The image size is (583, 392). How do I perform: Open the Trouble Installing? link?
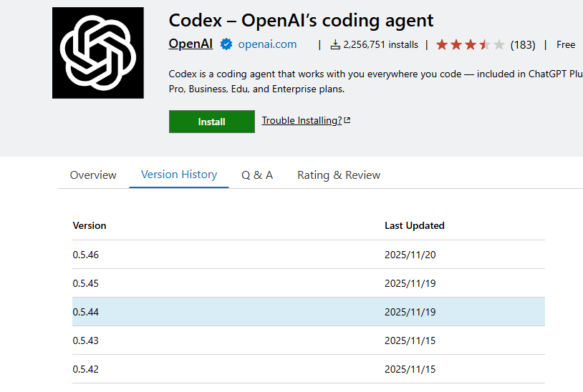(x=302, y=120)
